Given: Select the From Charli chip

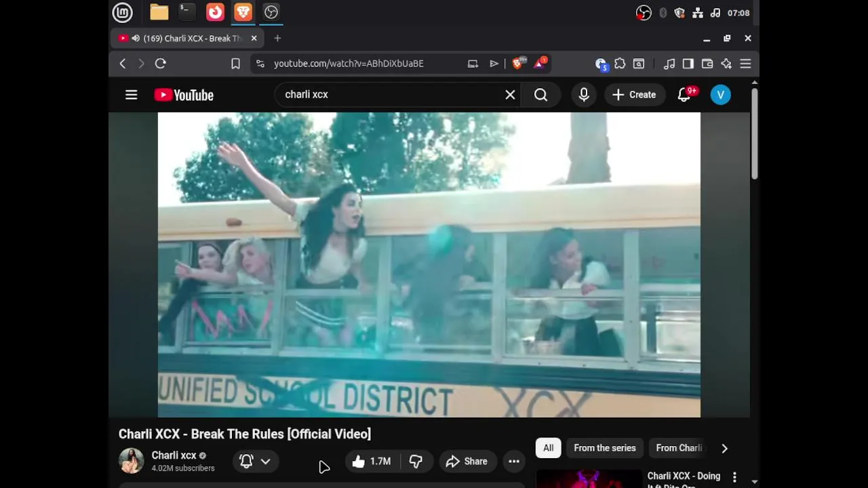Looking at the screenshot, I should point(679,448).
